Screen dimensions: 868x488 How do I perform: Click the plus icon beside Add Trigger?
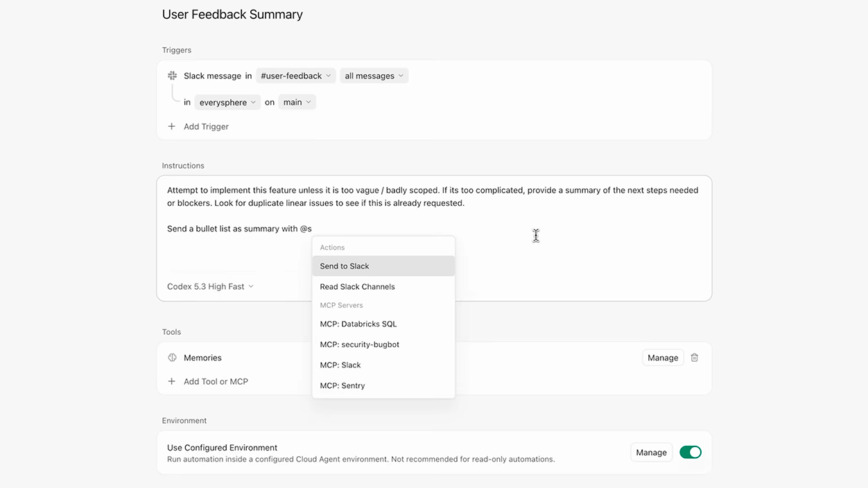172,127
